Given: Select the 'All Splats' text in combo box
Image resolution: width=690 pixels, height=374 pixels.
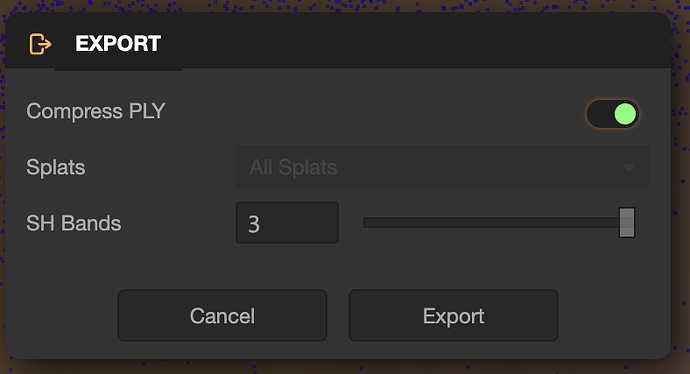Looking at the screenshot, I should 293,167.
